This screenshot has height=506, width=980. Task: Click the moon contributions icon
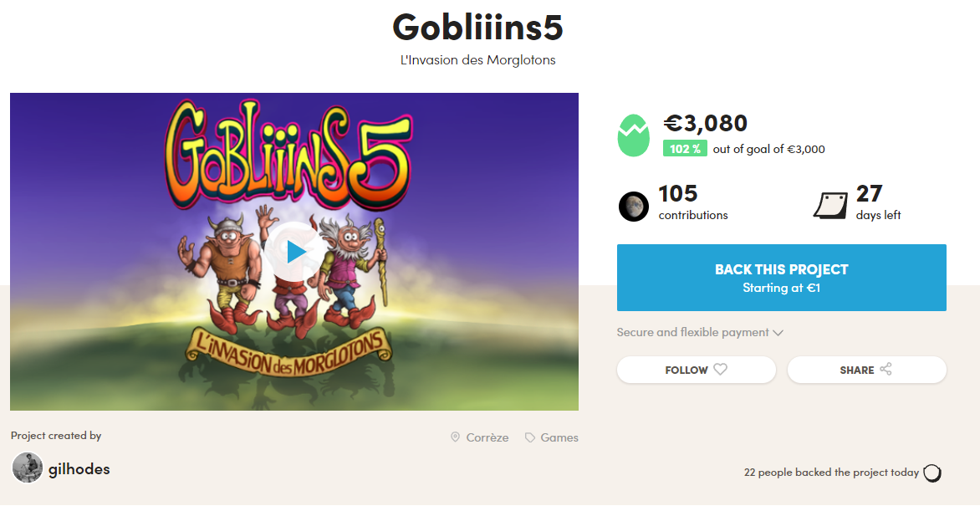(634, 206)
